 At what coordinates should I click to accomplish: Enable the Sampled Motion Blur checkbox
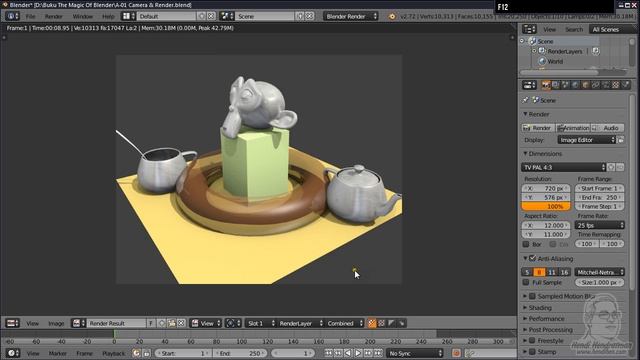click(532, 296)
